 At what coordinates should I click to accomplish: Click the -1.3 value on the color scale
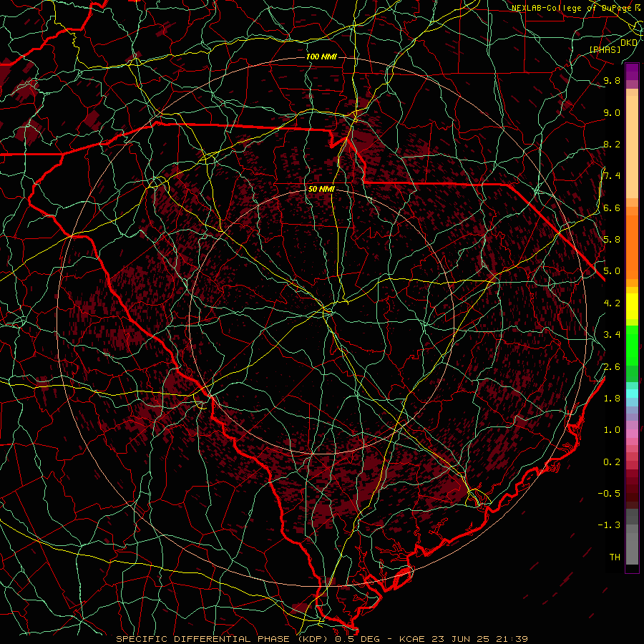click(x=610, y=525)
